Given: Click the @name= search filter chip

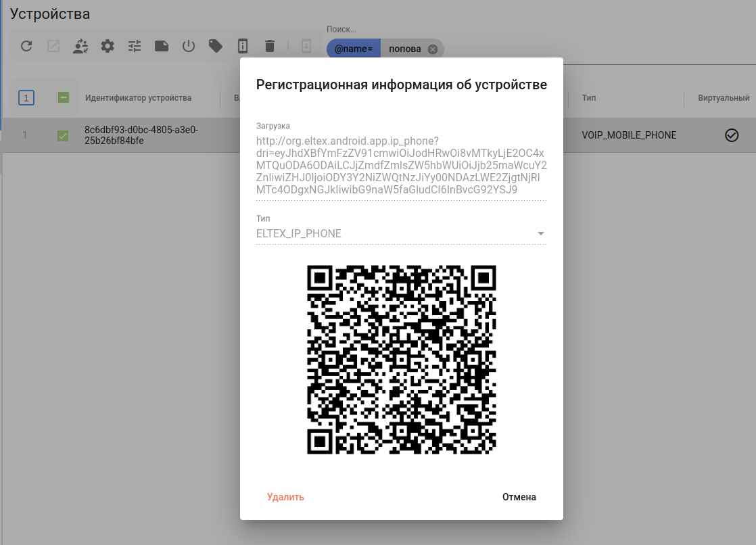Looking at the screenshot, I should [354, 49].
